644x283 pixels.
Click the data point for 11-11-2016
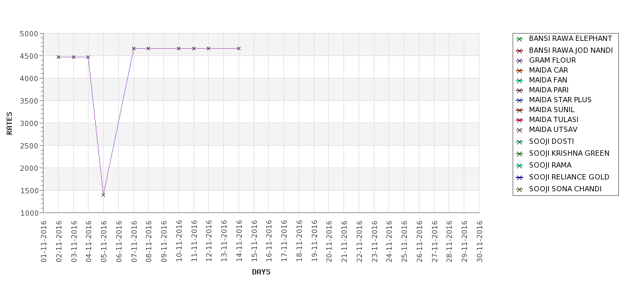tap(194, 48)
